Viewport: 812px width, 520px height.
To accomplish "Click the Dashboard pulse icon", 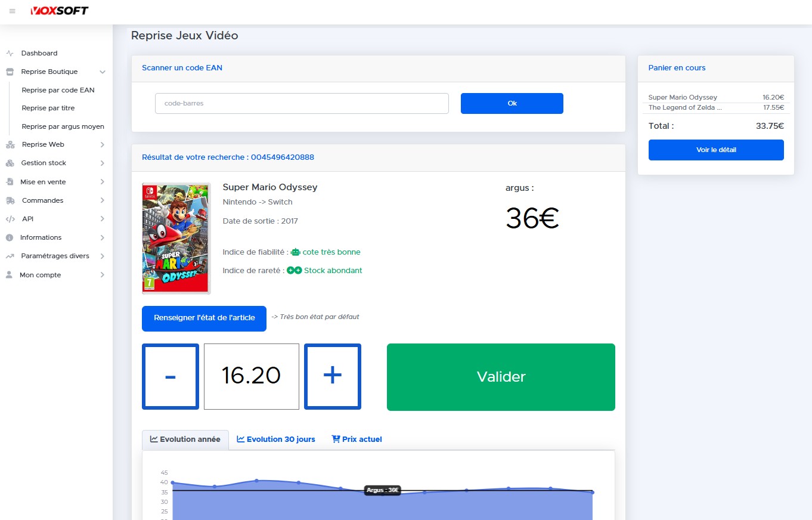I will click(10, 53).
